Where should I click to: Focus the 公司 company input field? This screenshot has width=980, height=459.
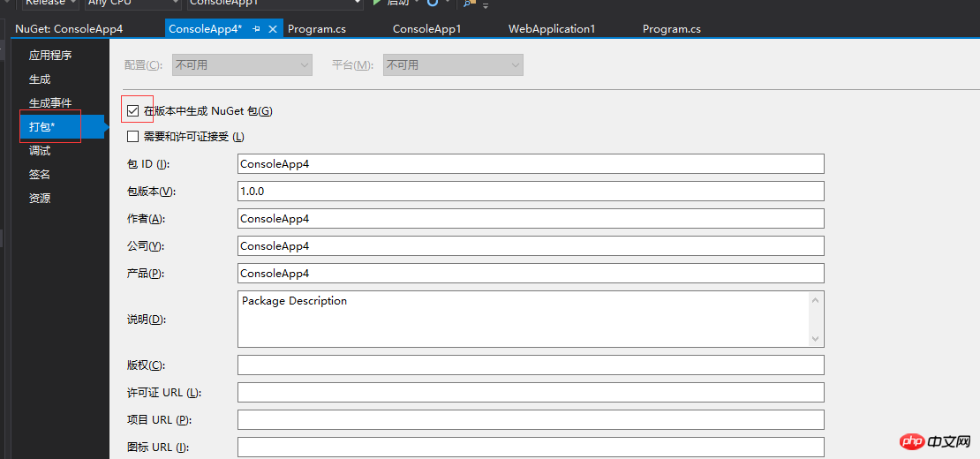point(531,246)
